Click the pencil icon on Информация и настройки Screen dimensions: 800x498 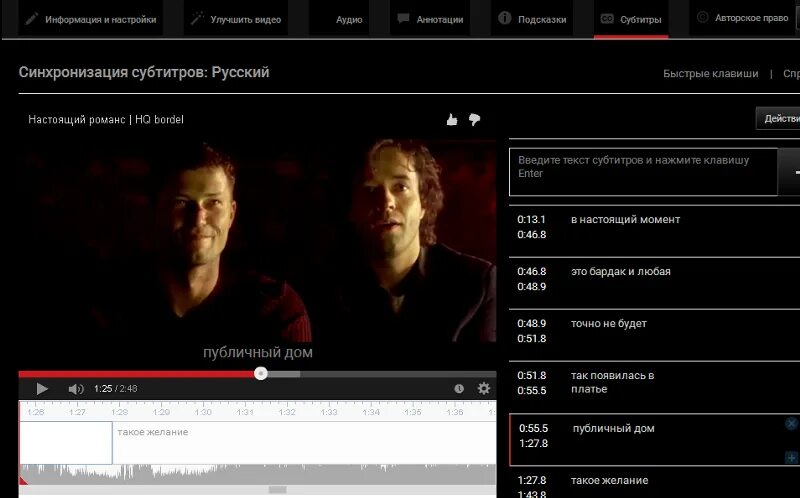coord(32,18)
